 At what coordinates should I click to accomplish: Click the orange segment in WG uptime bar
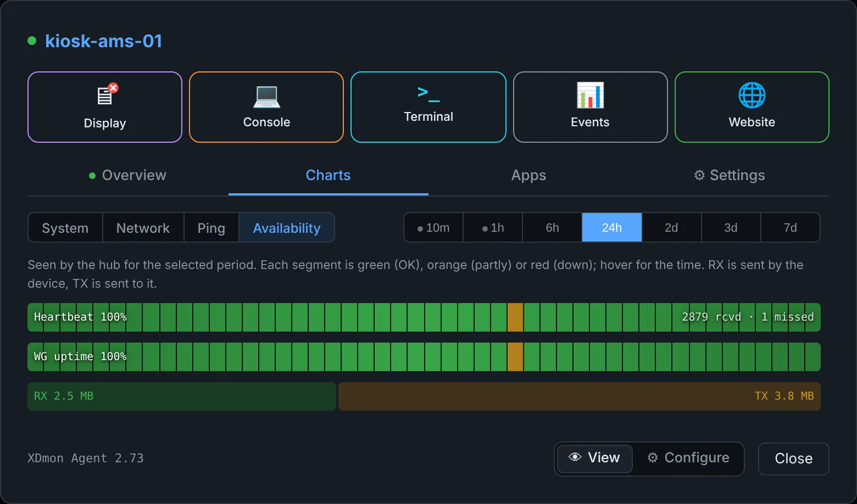(515, 357)
